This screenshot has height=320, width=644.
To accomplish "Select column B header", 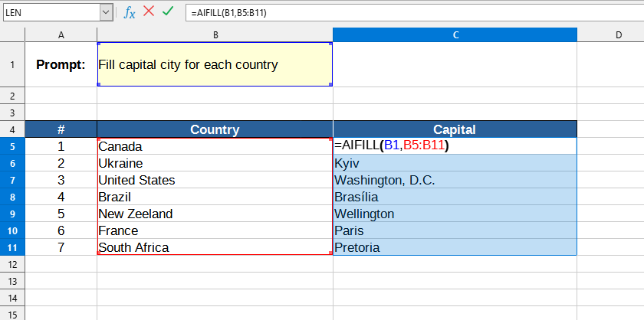I will pos(215,35).
